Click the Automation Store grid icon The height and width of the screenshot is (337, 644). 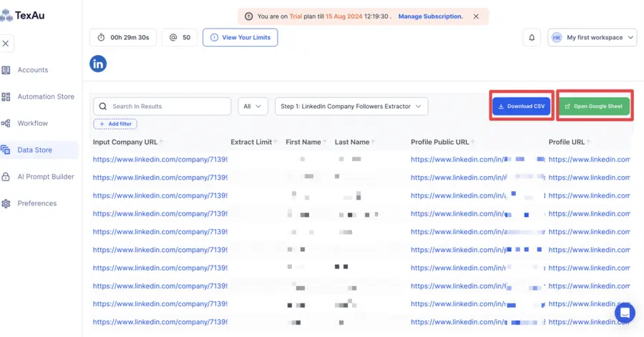pos(6,97)
